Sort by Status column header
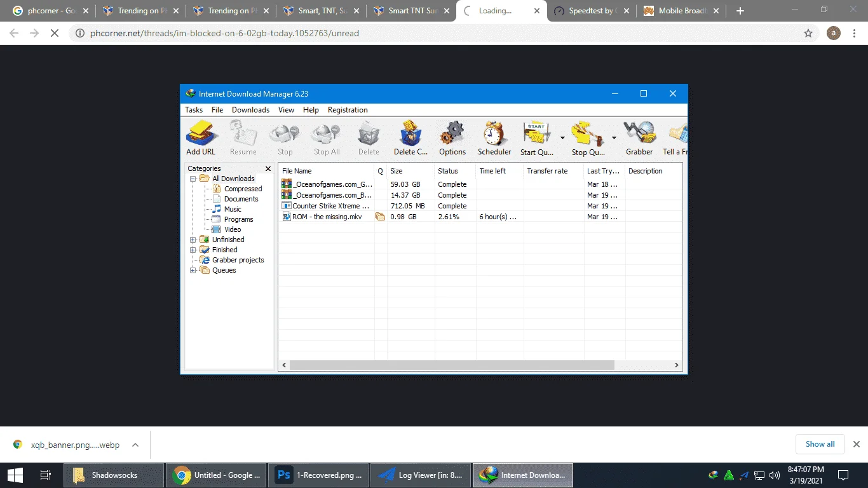The width and height of the screenshot is (868, 488). (454, 171)
